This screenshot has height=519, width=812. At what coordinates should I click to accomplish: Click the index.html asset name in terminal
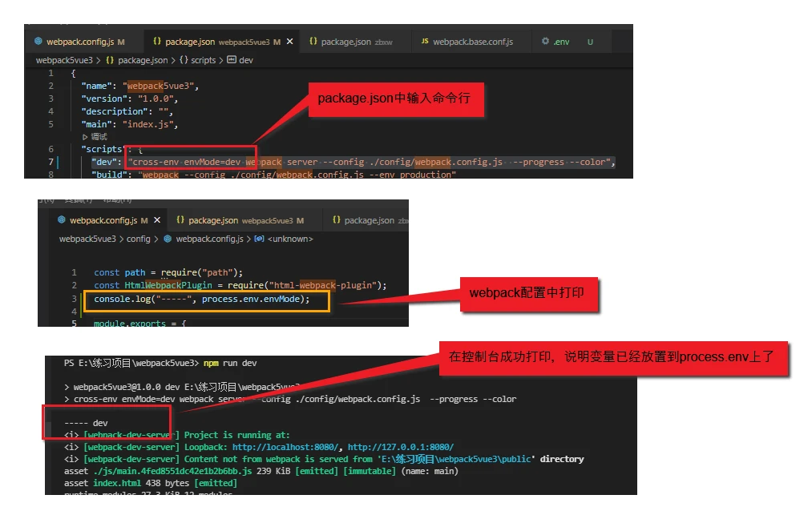[117, 483]
